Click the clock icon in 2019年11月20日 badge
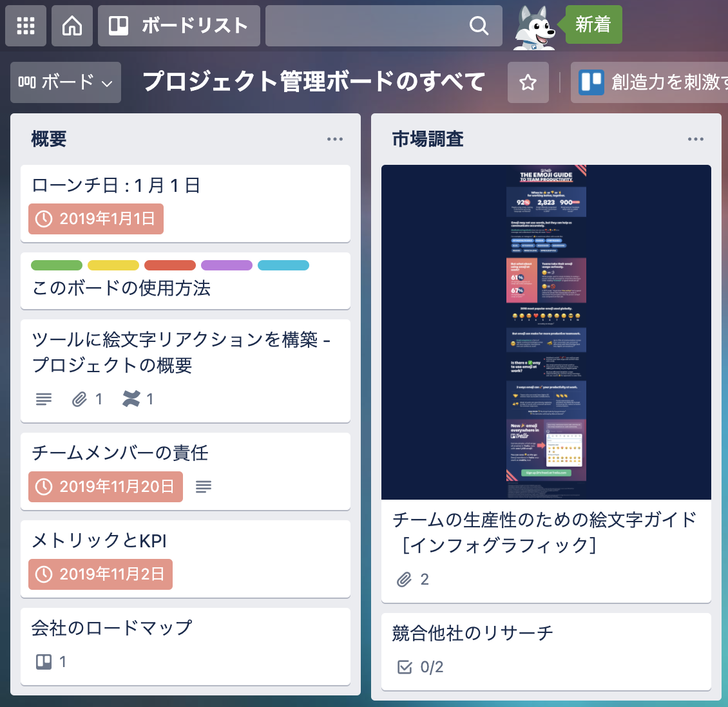This screenshot has height=707, width=728. [44, 487]
